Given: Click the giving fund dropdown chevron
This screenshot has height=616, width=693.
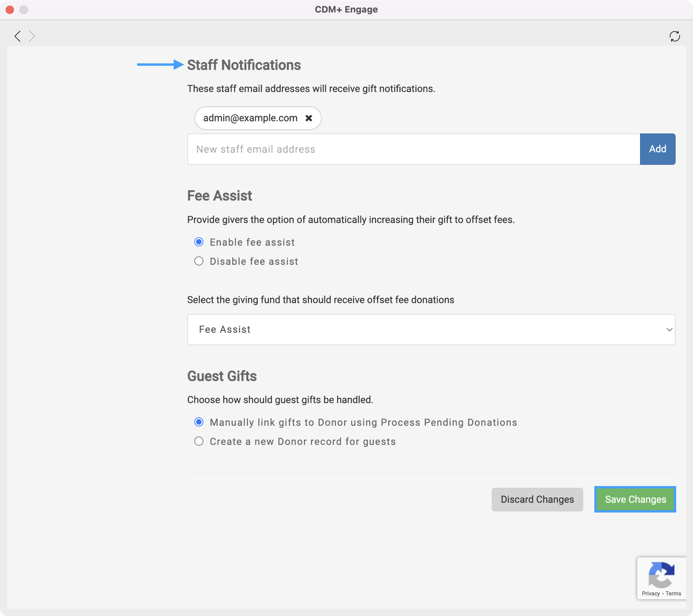Looking at the screenshot, I should tap(669, 329).
